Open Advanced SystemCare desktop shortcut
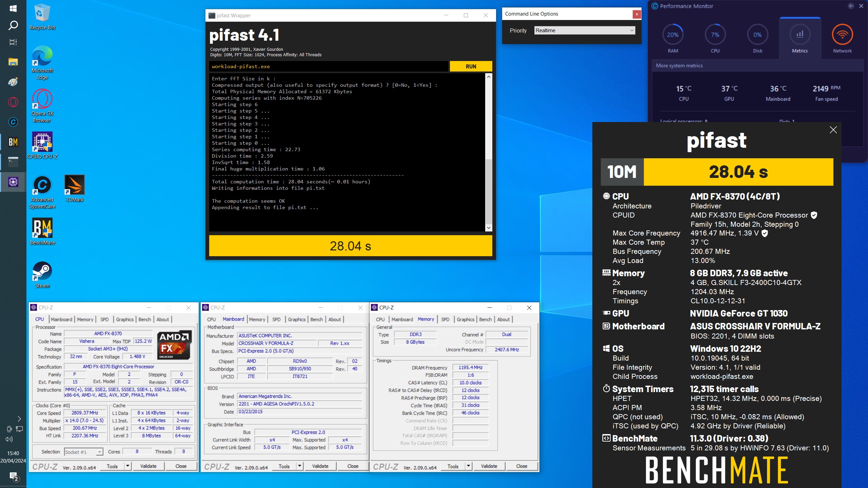Image resolution: width=868 pixels, height=488 pixels. pos(42,192)
